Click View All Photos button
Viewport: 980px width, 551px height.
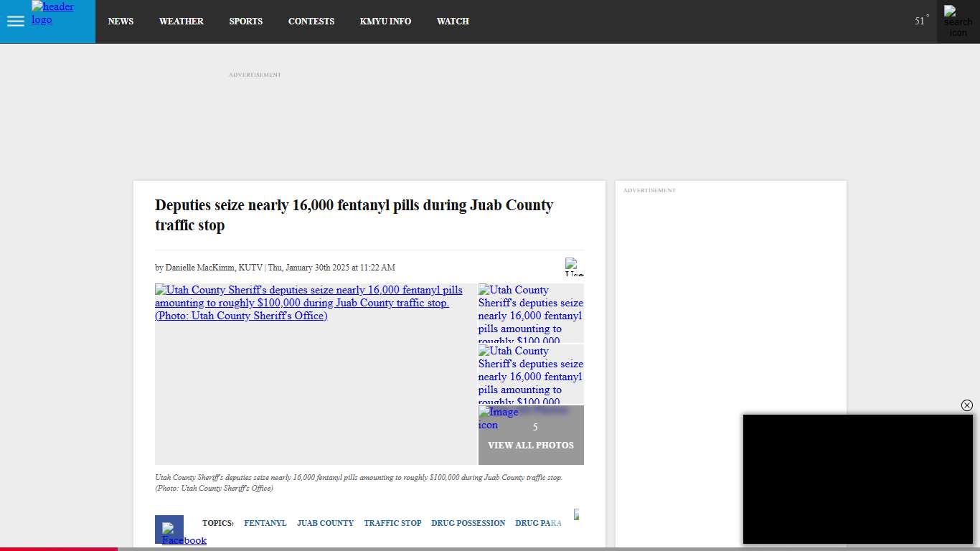531,446
